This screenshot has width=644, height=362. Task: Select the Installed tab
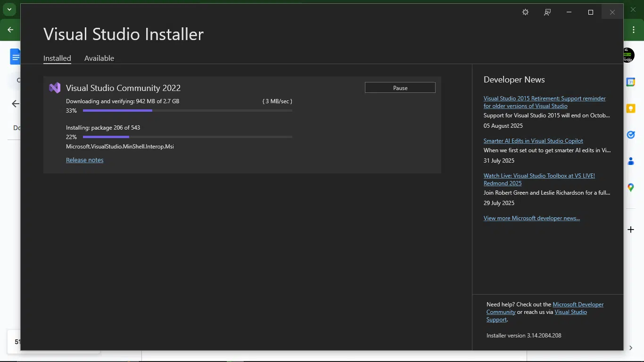click(x=57, y=58)
